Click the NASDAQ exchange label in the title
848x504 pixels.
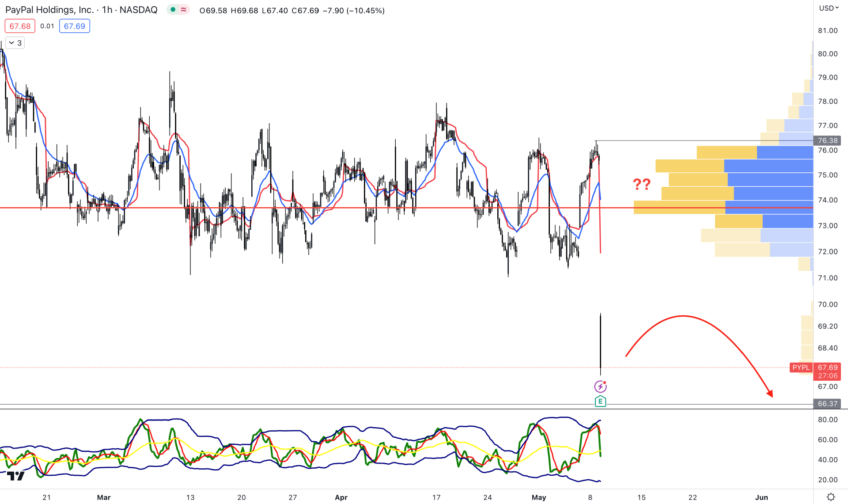(138, 10)
